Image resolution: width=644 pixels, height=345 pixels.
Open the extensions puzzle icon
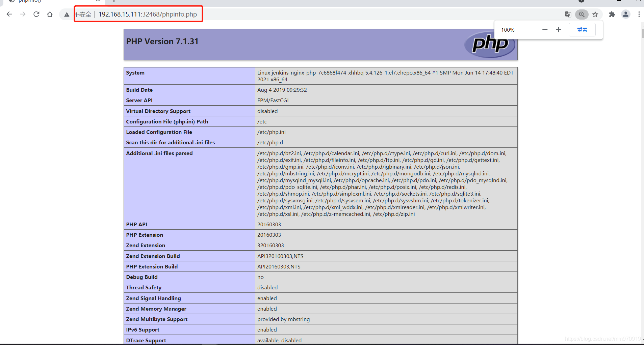tap(612, 14)
